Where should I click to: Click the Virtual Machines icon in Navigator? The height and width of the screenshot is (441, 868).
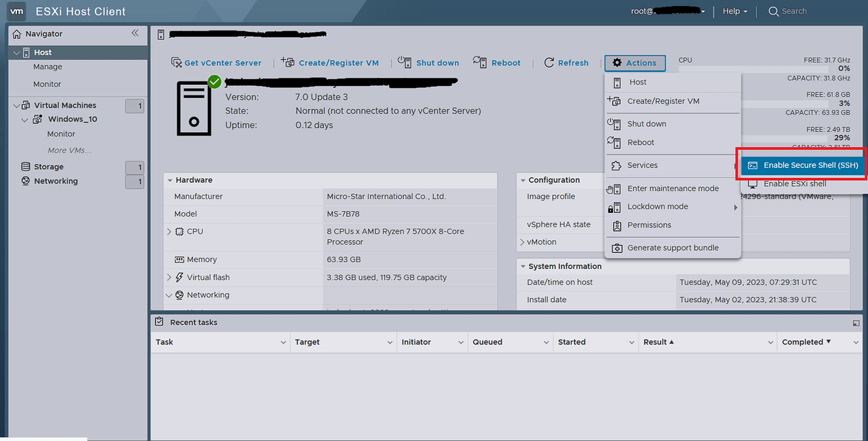(26, 106)
